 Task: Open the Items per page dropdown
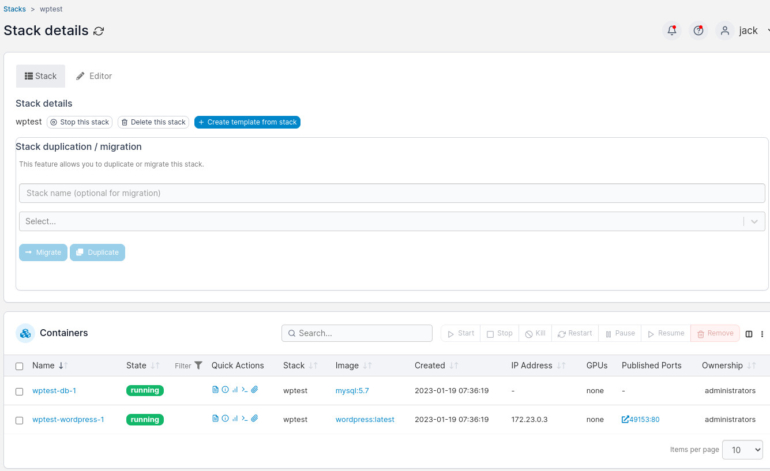(x=745, y=450)
